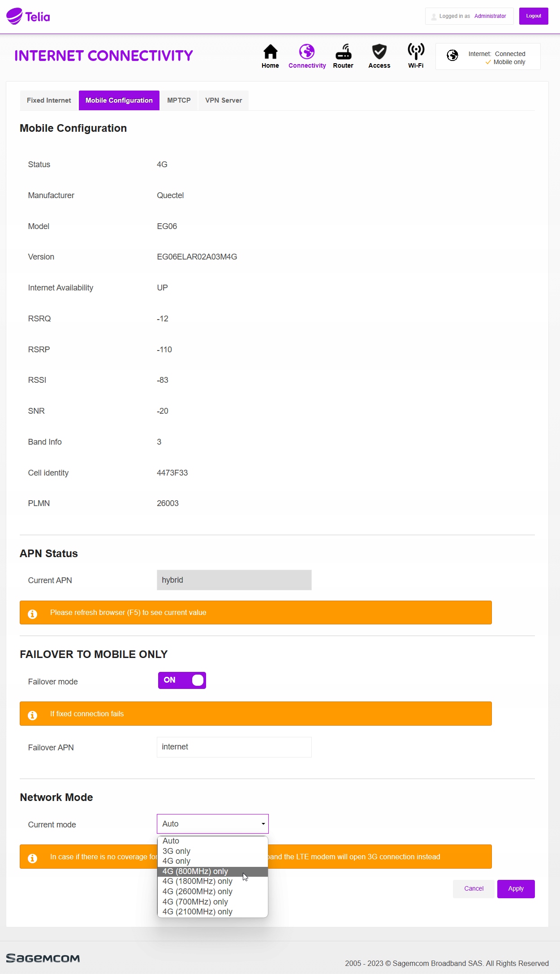
Task: Switch to the VPN Server tab
Action: click(224, 100)
